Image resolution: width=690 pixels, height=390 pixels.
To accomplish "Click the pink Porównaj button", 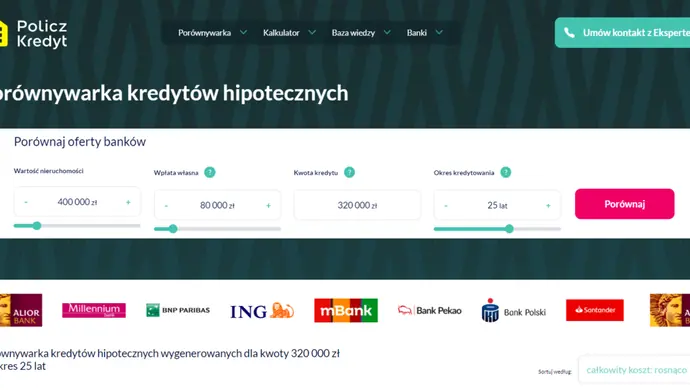I will point(624,204).
